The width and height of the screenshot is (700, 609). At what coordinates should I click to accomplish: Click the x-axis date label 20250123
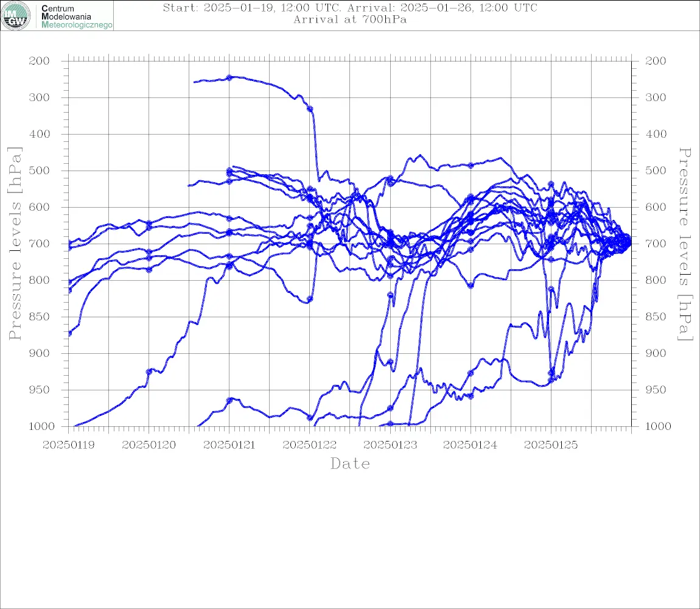[390, 445]
